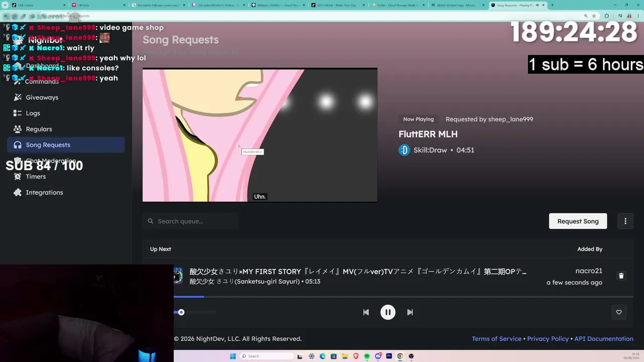Switch to the Gofile Cloud Storage tab
644x362 pixels.
(398, 5)
